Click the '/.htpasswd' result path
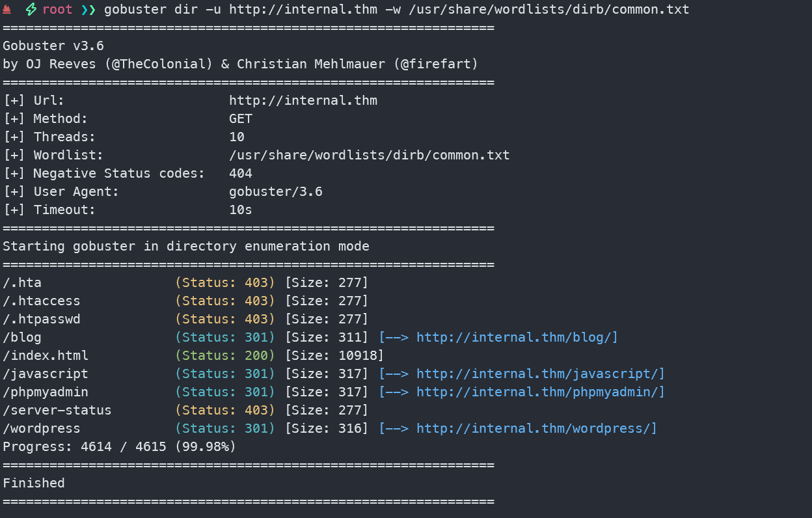812x518 pixels. [x=42, y=320]
